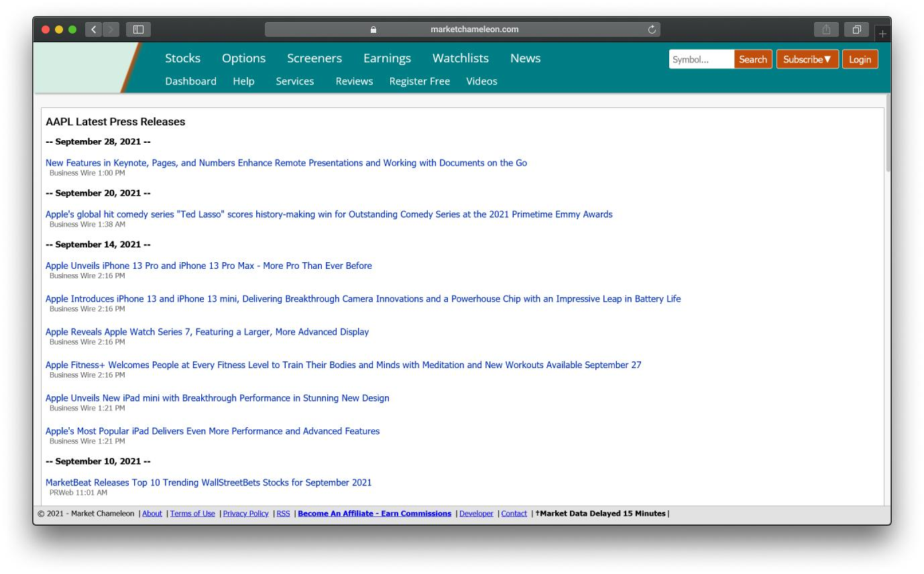Click the orange Search button
The width and height of the screenshot is (924, 574).
click(x=752, y=59)
